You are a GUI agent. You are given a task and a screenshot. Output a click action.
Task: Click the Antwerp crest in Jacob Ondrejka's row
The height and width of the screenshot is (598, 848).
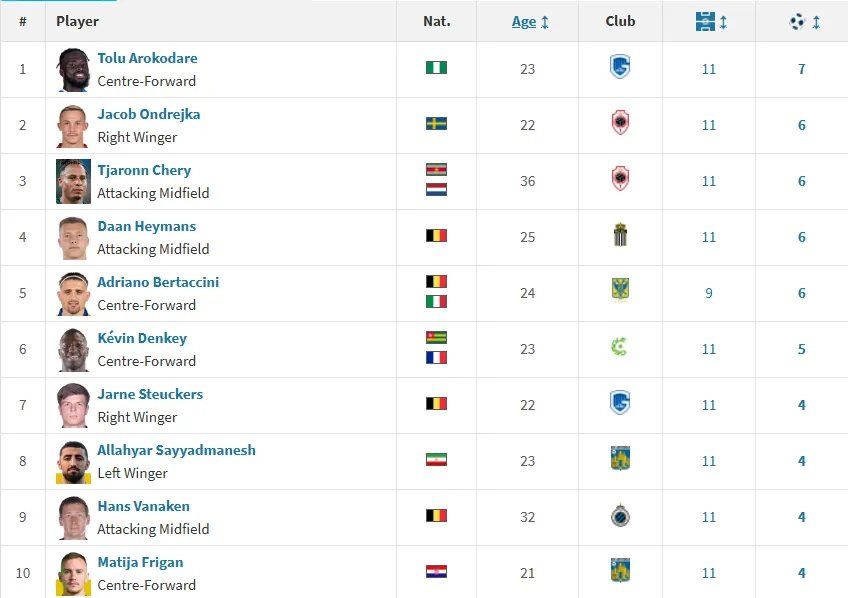pyautogui.click(x=620, y=123)
